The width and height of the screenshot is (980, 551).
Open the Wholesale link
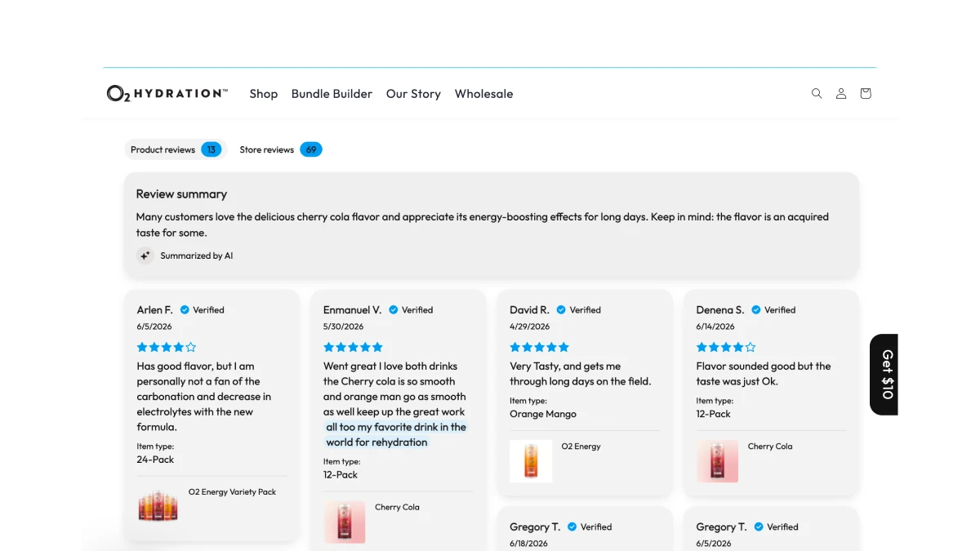point(484,94)
